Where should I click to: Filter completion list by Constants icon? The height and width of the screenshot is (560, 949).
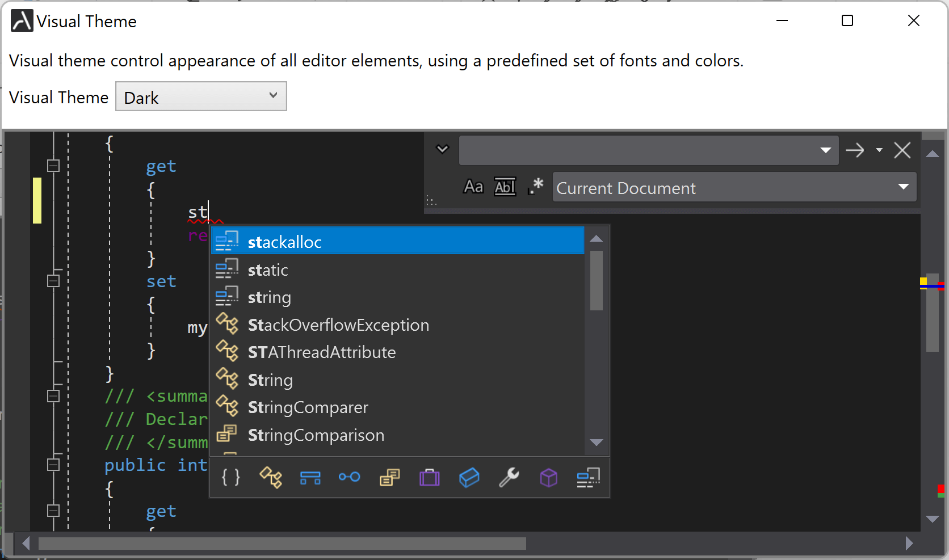coord(389,478)
